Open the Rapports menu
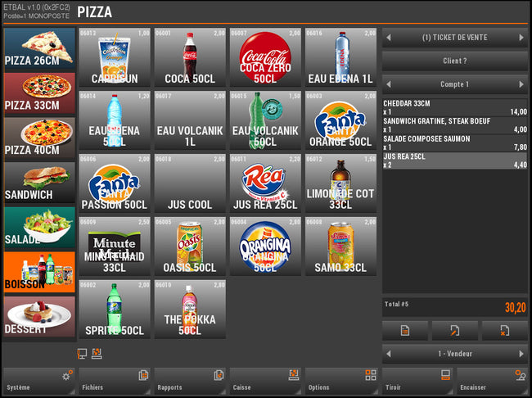This screenshot has width=532, height=398. (x=190, y=381)
